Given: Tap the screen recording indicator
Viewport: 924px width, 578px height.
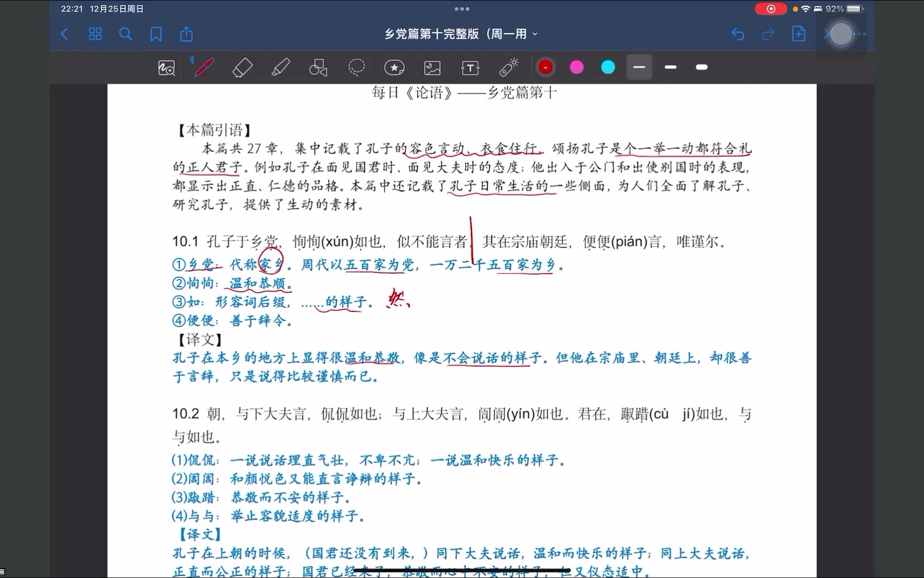Looking at the screenshot, I should (771, 9).
